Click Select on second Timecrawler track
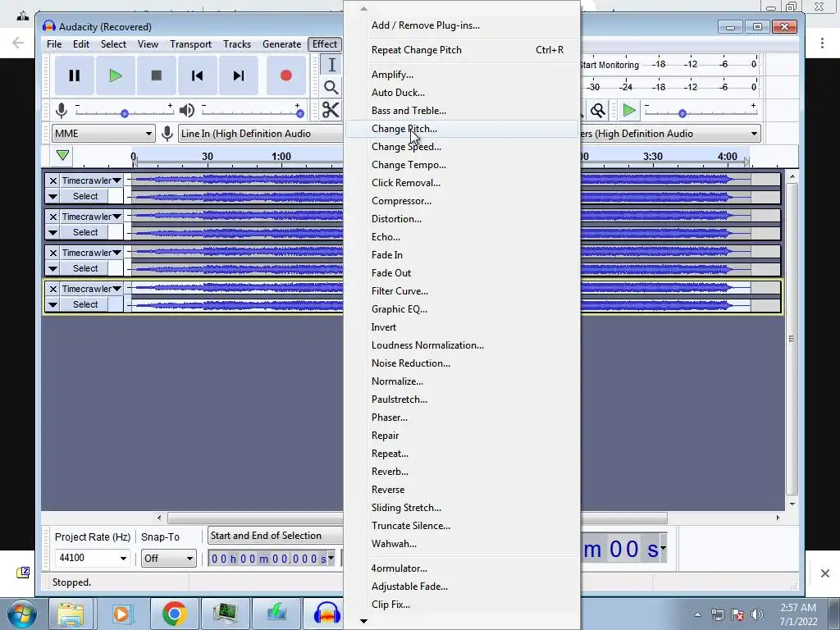 [x=85, y=232]
